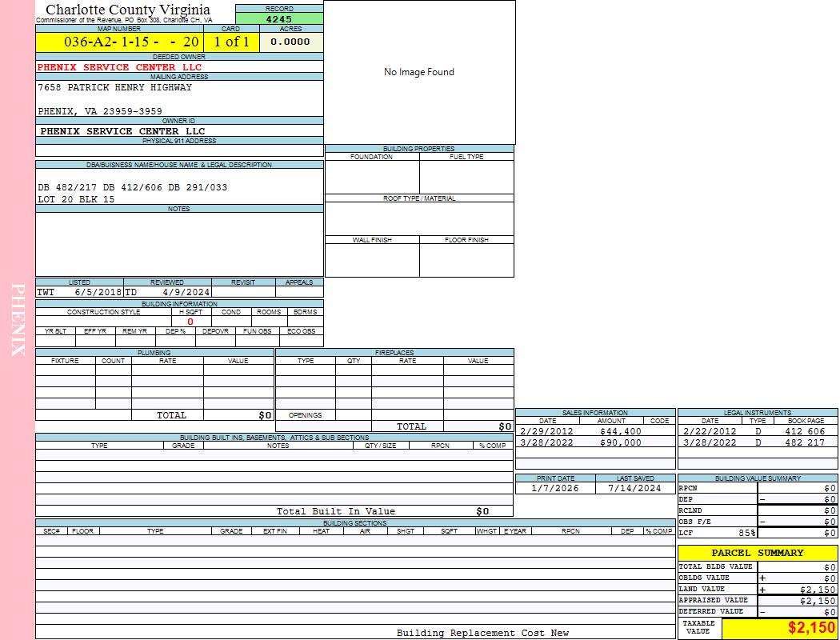This screenshot has height=640, width=840.
Task: Click the 2/29/2012 sale amount $44,400
Action: pyautogui.click(x=620, y=431)
